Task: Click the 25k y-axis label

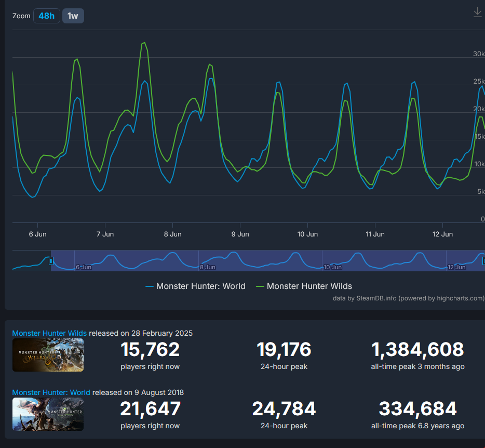Action: click(479, 81)
